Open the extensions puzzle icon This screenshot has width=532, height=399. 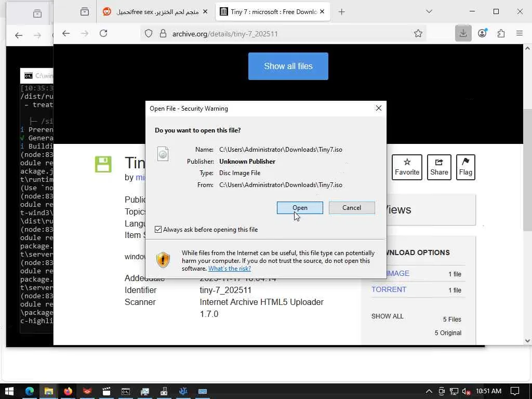501,33
